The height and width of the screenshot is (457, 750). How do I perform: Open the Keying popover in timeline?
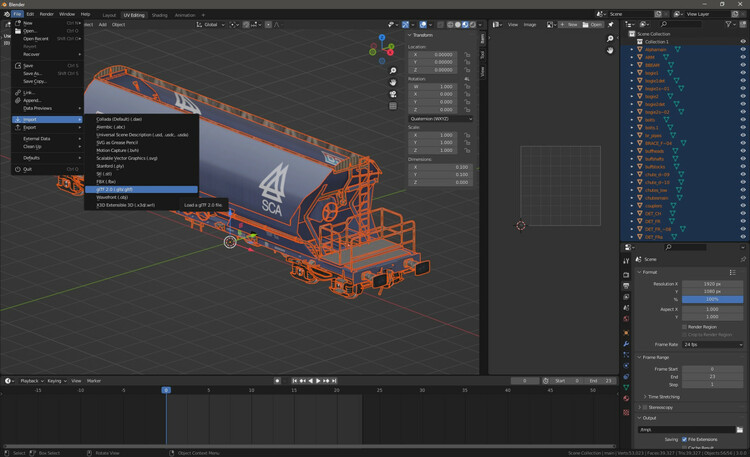click(x=56, y=381)
